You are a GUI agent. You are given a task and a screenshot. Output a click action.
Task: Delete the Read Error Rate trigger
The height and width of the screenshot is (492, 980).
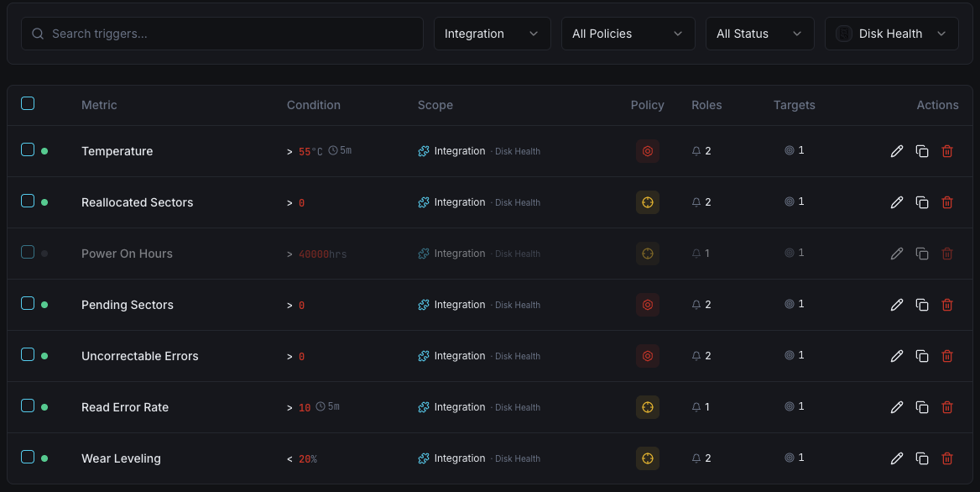click(947, 407)
